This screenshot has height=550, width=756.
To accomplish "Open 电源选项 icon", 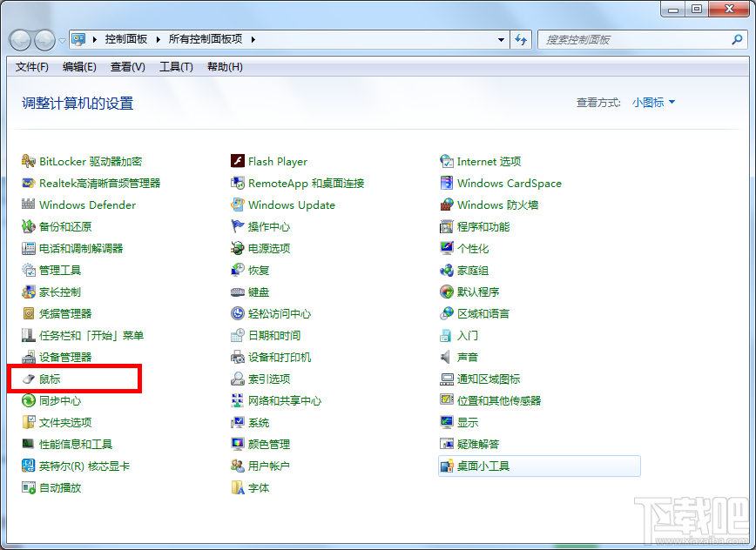I will click(238, 249).
